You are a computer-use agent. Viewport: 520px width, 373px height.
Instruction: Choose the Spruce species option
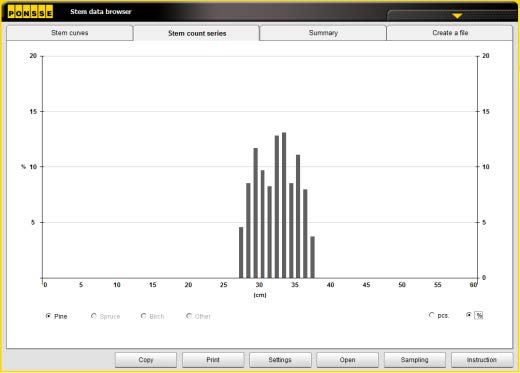pyautogui.click(x=94, y=316)
